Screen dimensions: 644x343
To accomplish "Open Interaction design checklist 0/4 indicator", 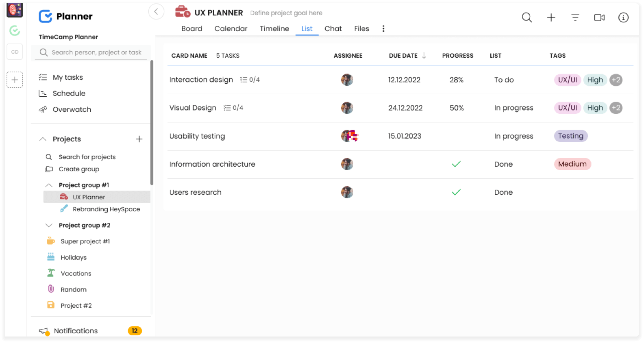I will tap(250, 80).
